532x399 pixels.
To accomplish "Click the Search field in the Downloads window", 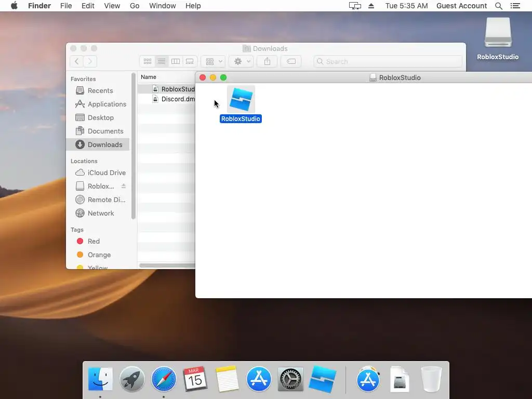I will (388, 61).
